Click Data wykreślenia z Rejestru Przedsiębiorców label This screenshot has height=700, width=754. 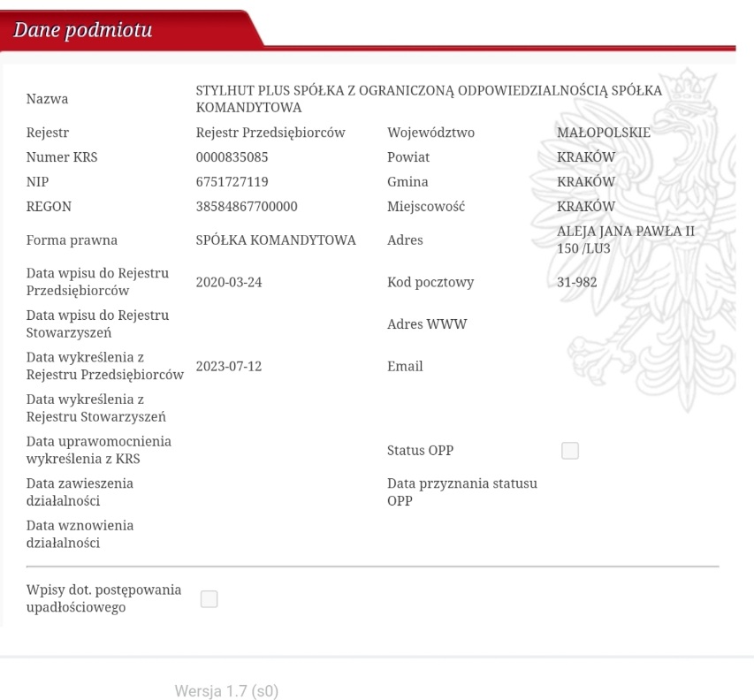(x=105, y=366)
